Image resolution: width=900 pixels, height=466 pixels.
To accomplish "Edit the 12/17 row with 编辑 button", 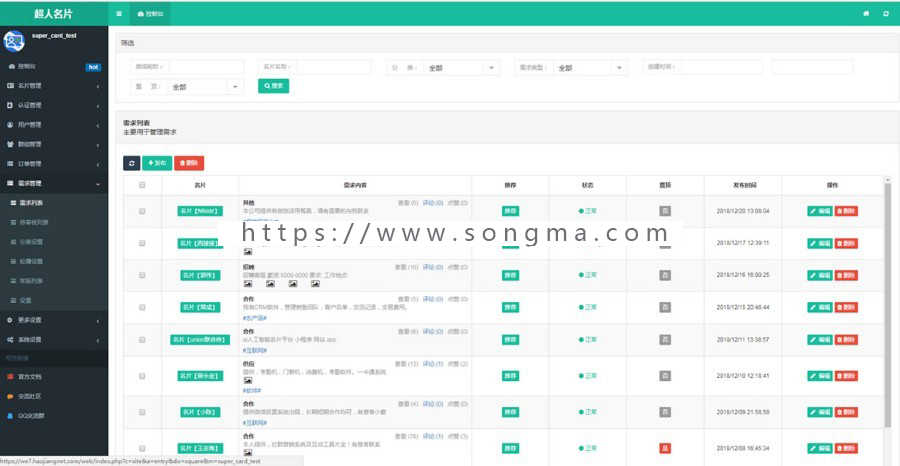I will [x=820, y=243].
